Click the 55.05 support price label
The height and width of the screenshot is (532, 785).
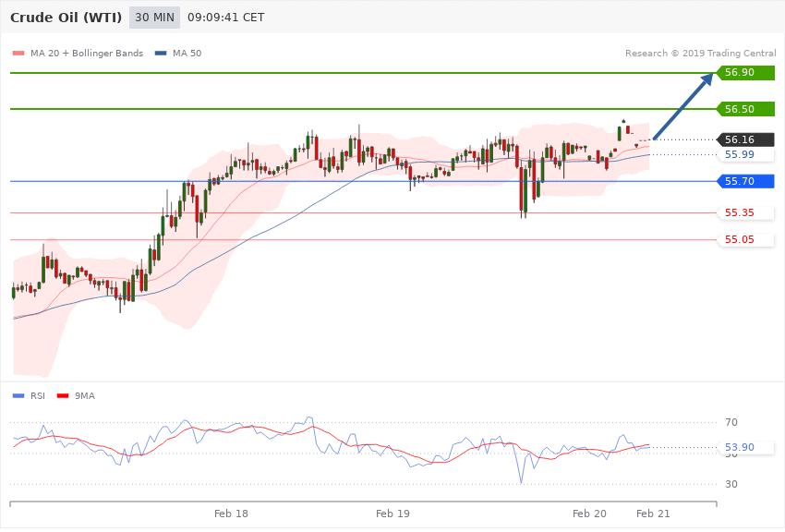click(745, 240)
